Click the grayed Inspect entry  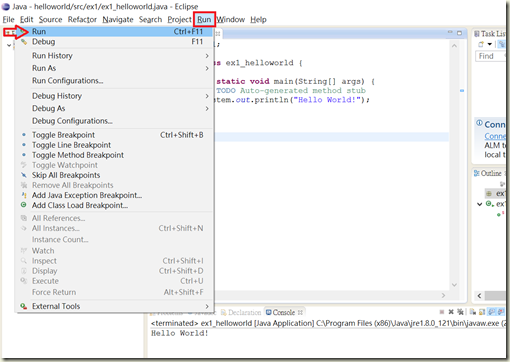(114, 261)
